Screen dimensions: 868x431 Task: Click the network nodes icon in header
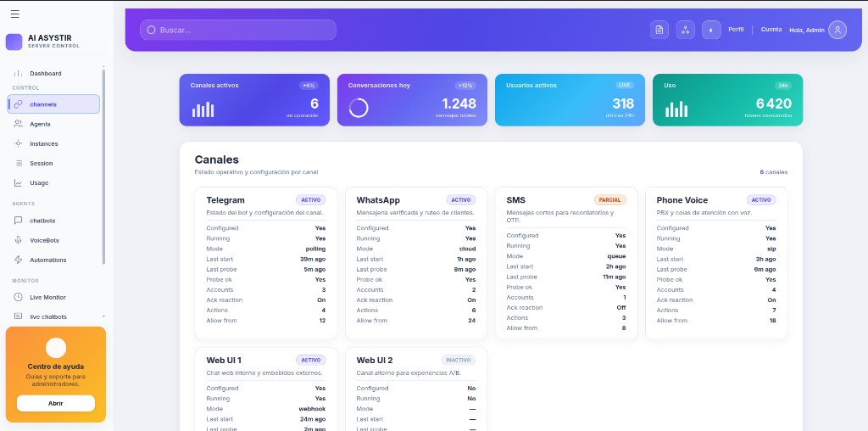pos(685,30)
